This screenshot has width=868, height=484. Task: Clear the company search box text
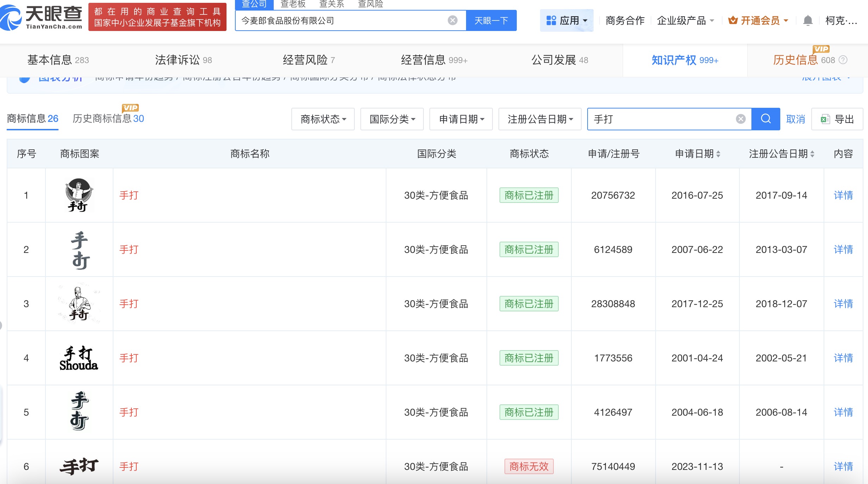pos(452,20)
